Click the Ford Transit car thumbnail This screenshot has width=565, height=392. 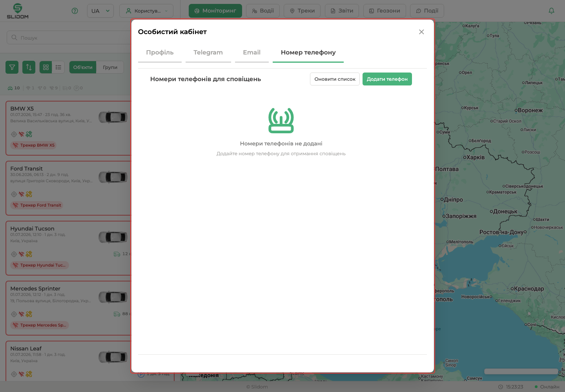coord(113,177)
